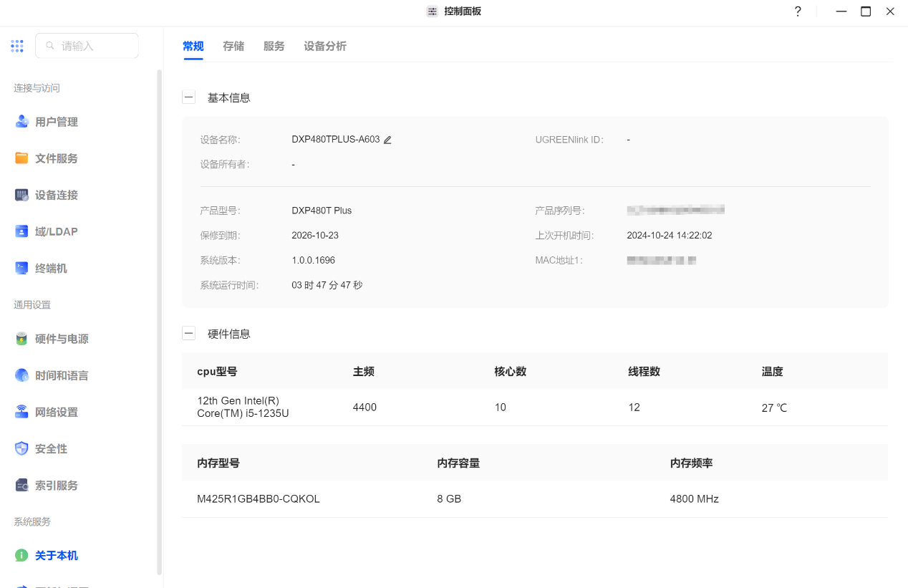The image size is (908, 588).
Task: Collapse the 基本信息 section
Action: pos(188,97)
